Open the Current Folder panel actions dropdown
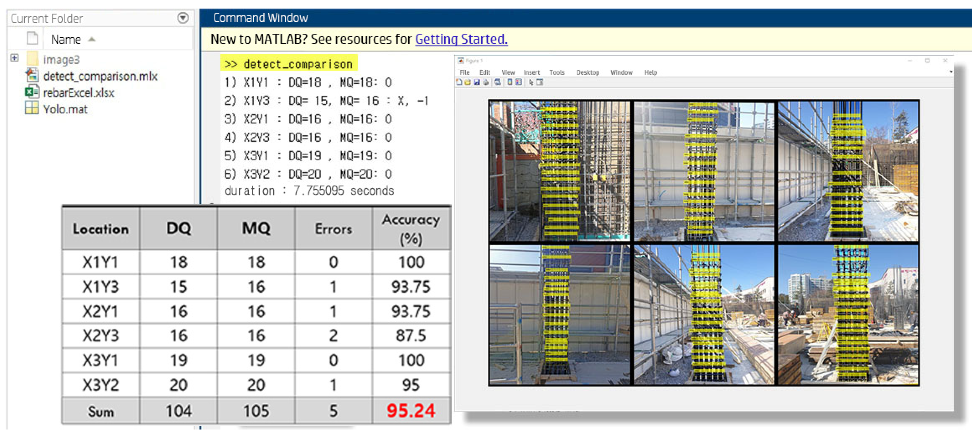The image size is (980, 436). [x=183, y=18]
